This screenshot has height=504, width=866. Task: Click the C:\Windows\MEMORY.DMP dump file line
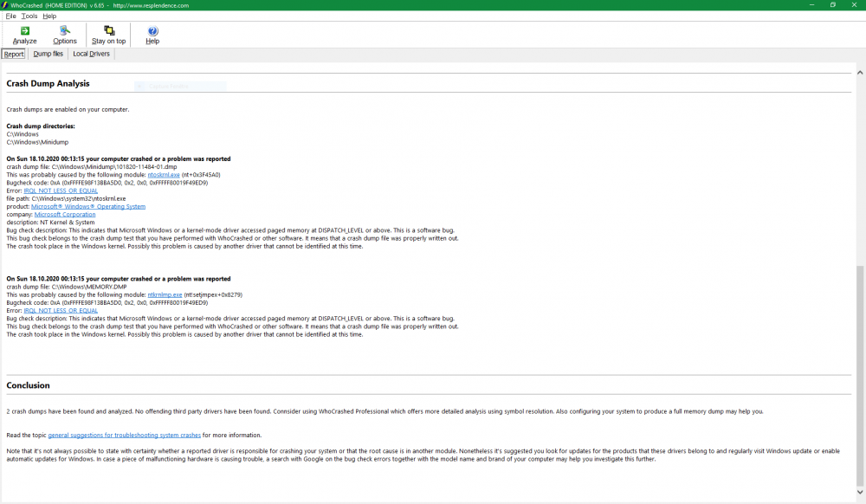click(67, 287)
